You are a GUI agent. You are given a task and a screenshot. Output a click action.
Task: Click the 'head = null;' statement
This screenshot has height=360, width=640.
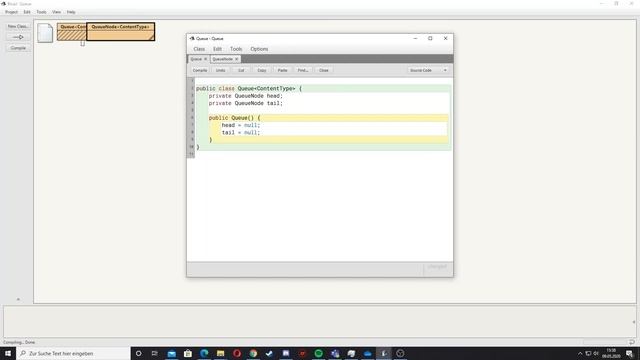241,125
